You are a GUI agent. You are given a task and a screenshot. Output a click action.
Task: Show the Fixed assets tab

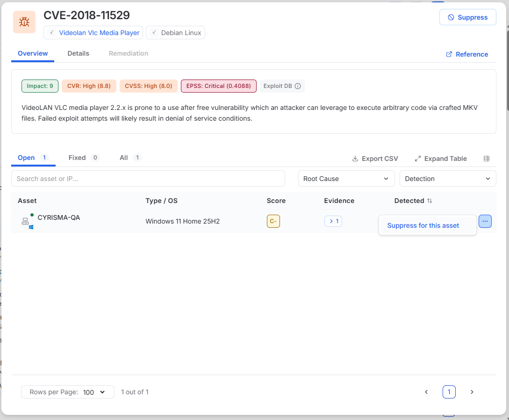pos(83,158)
